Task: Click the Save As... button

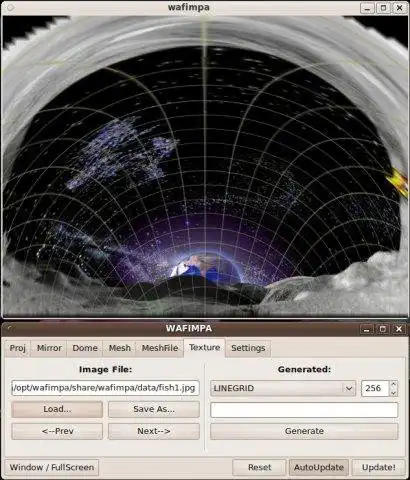Action: (x=154, y=409)
